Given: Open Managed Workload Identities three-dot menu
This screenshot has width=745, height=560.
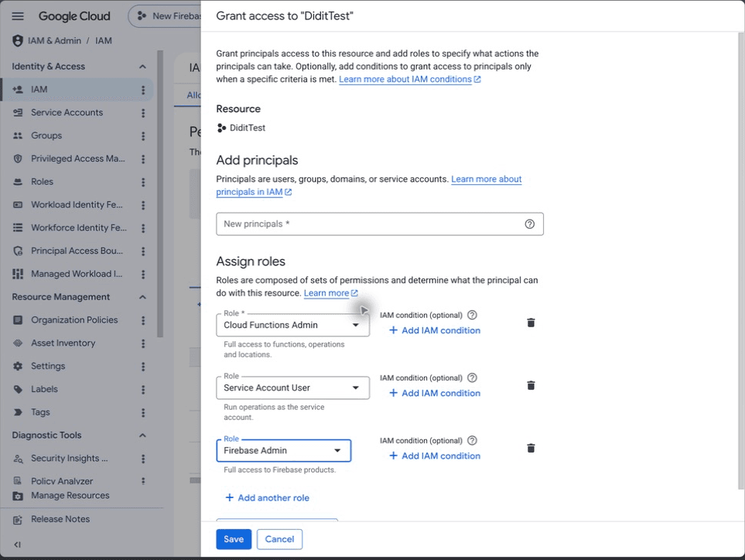Looking at the screenshot, I should coord(143,274).
